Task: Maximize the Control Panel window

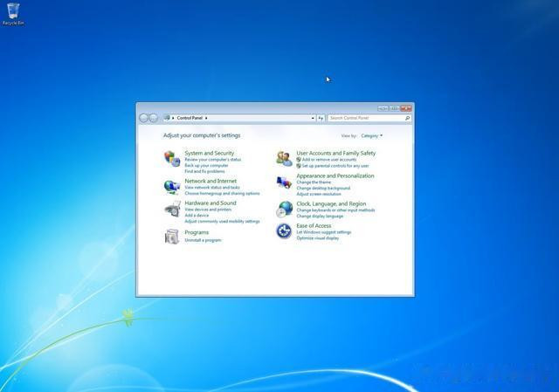Action: pyautogui.click(x=394, y=108)
